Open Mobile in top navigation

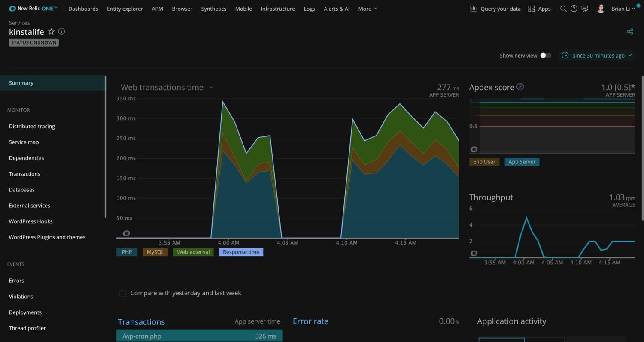tap(243, 9)
